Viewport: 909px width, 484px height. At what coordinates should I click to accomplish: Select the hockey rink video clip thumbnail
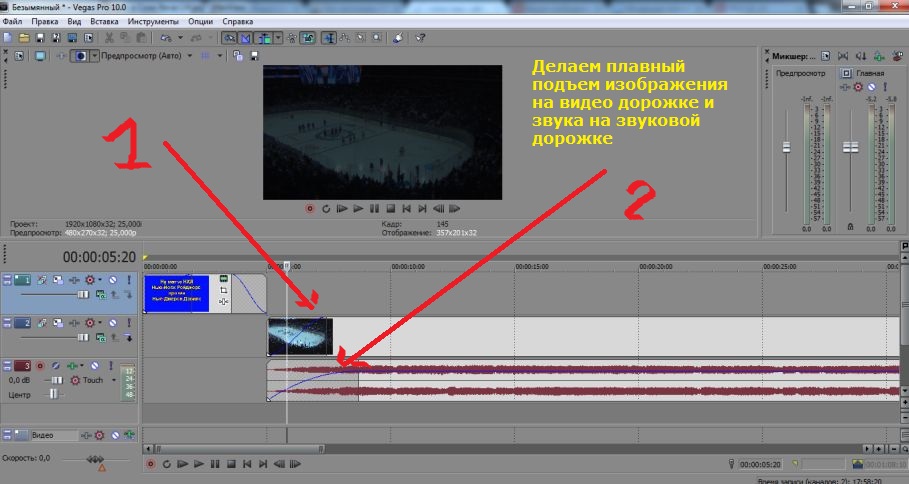[x=300, y=336]
